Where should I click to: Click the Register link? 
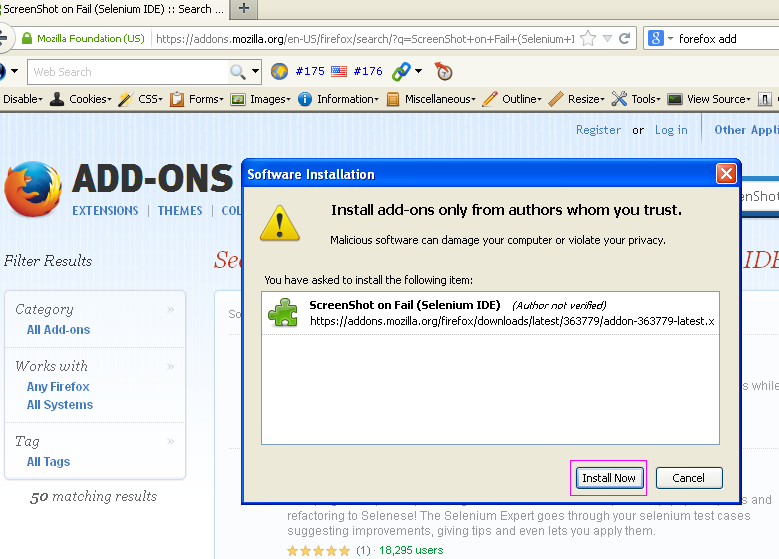tap(598, 130)
